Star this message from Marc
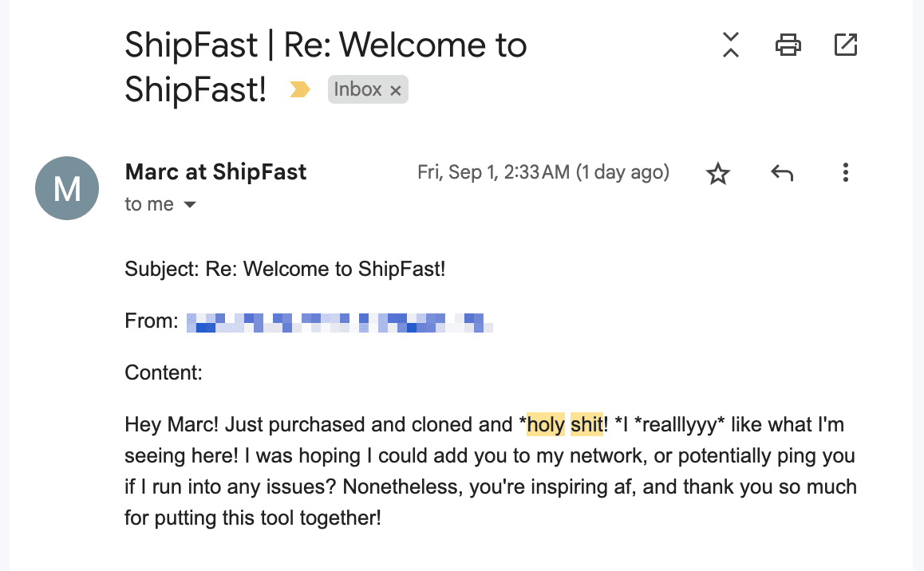924x571 pixels. pos(718,173)
